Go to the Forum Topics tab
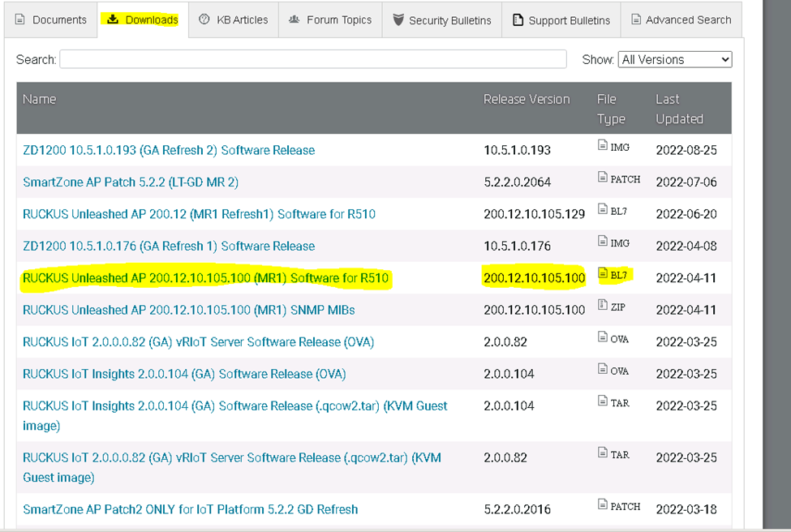 pyautogui.click(x=330, y=19)
